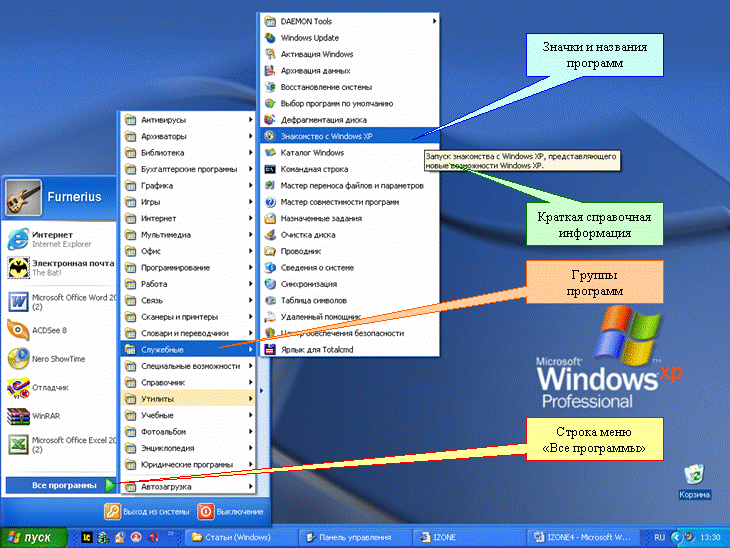This screenshot has height=548, width=730.
Task: Select Мастер переноса файлов и параметров
Action: (x=350, y=185)
